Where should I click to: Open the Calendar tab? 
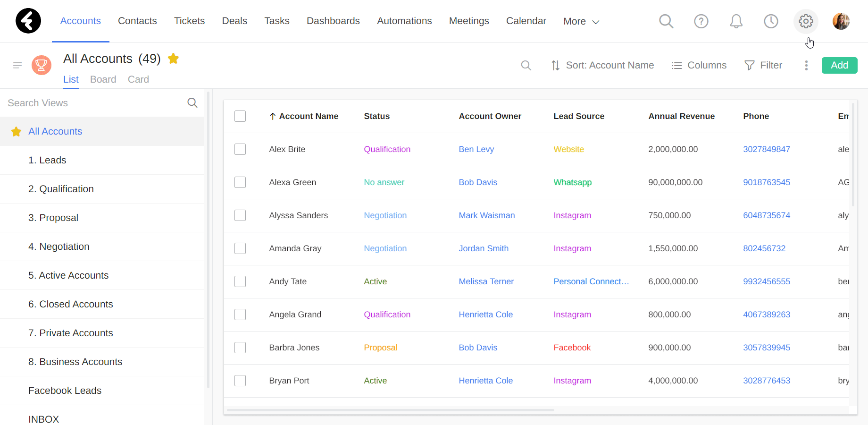[x=526, y=21]
